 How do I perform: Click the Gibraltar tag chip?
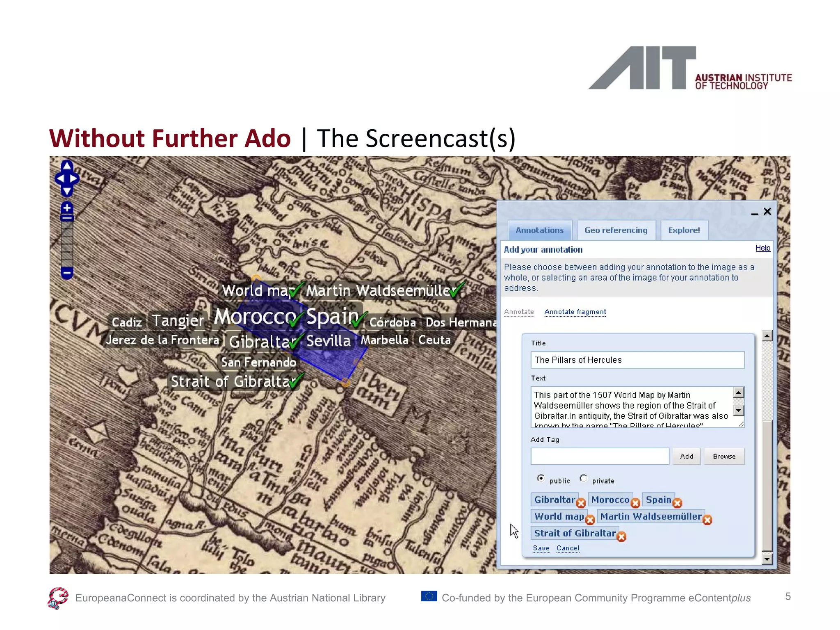tap(555, 499)
